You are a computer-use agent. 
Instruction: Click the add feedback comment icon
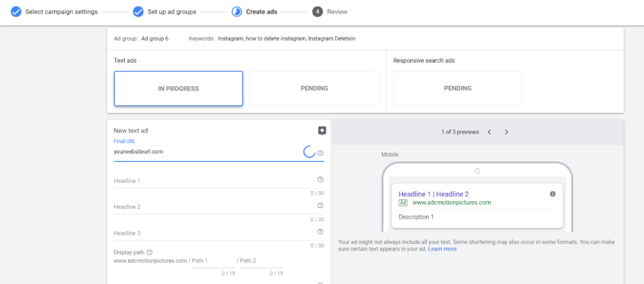(322, 131)
